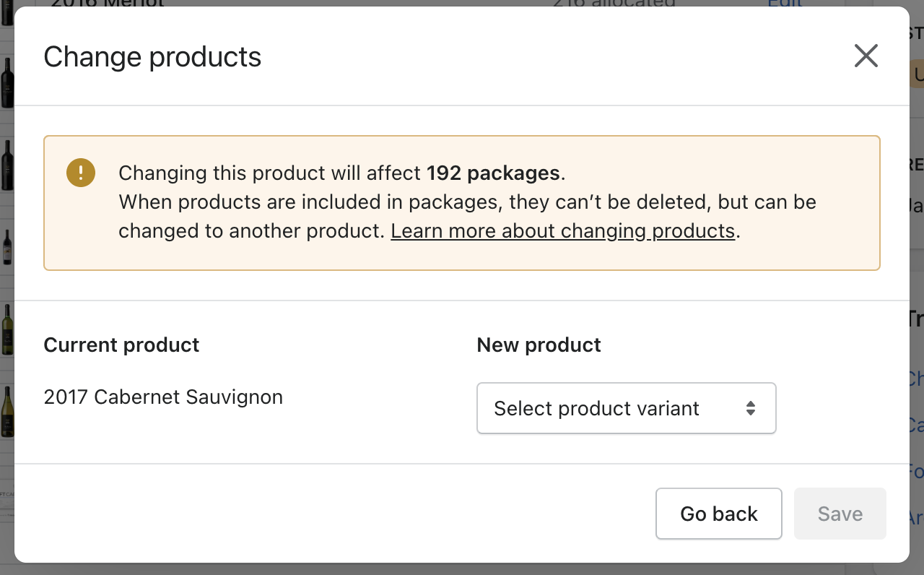Select the 2016 Merlot row behind the dialog
The height and width of the screenshot is (575, 924).
(107, 3)
